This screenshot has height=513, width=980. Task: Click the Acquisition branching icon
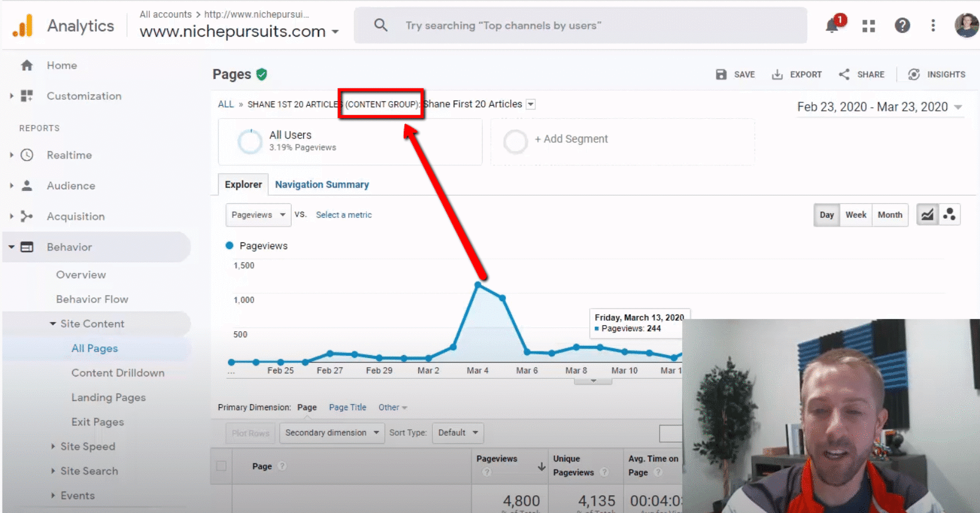[27, 216]
